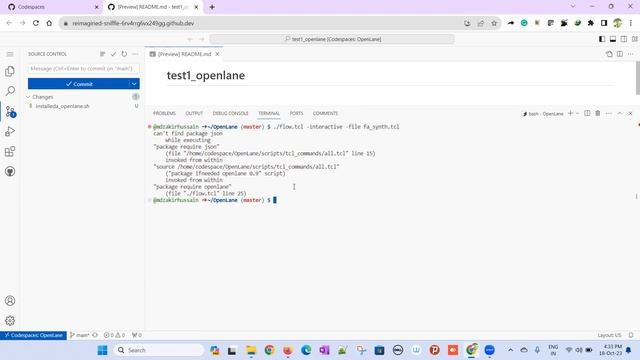This screenshot has height=360, width=640.
Task: Switch to the DEBUG CONSOLE tab
Action: click(230, 113)
